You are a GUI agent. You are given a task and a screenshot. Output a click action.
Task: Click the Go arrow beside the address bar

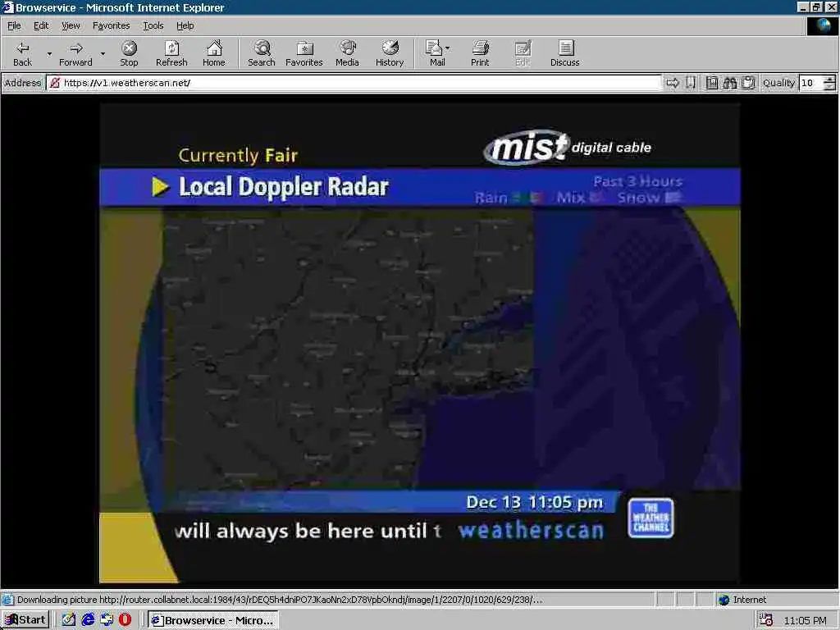coord(673,83)
